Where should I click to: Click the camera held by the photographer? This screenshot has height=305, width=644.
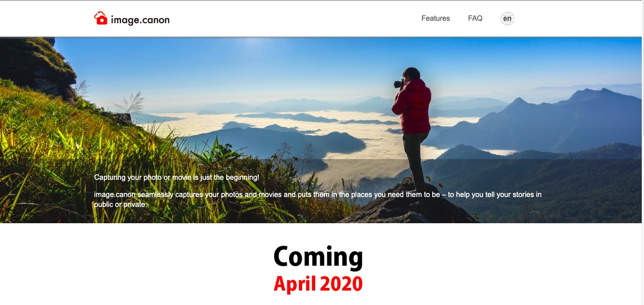(398, 84)
